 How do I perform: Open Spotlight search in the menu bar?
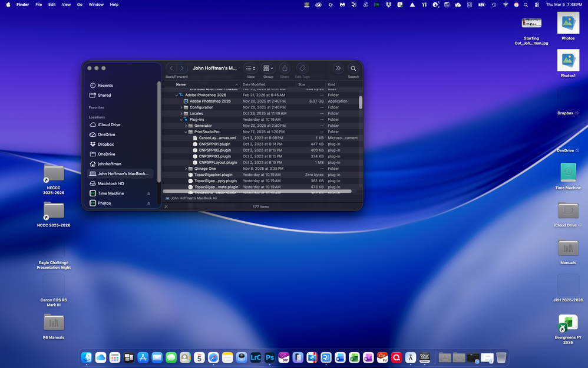click(x=526, y=5)
